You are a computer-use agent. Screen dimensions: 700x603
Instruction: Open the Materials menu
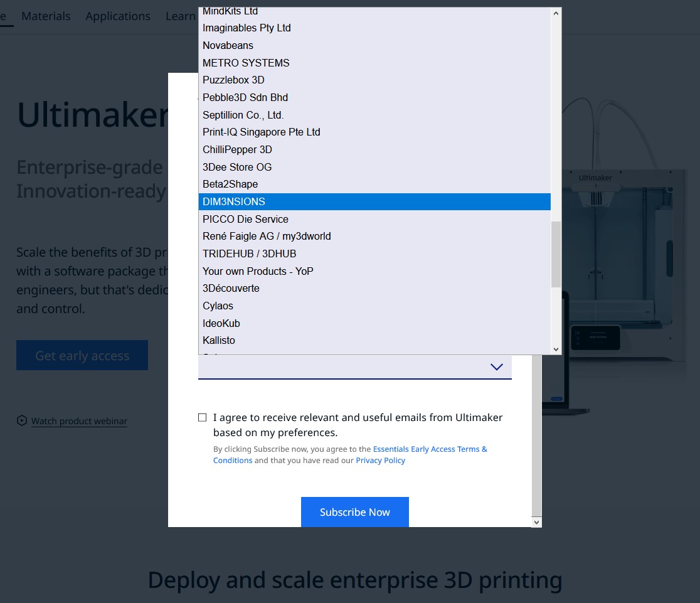pyautogui.click(x=46, y=16)
